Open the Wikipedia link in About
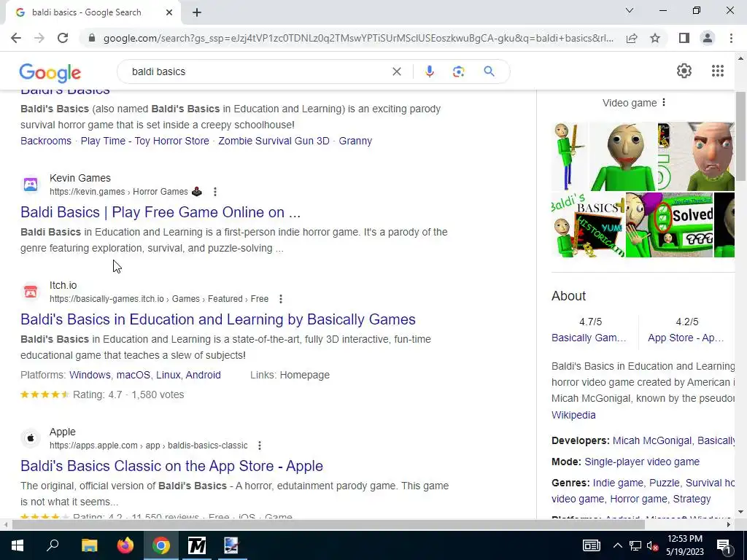This screenshot has height=560, width=747. pyautogui.click(x=573, y=415)
